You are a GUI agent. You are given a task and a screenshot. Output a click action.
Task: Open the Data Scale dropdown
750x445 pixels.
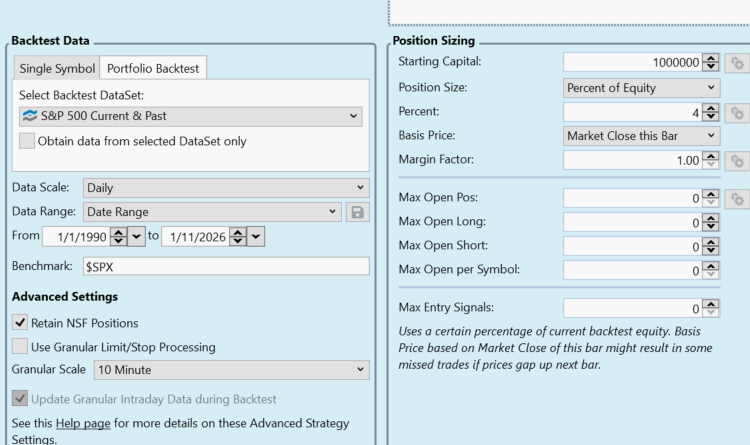click(226, 188)
